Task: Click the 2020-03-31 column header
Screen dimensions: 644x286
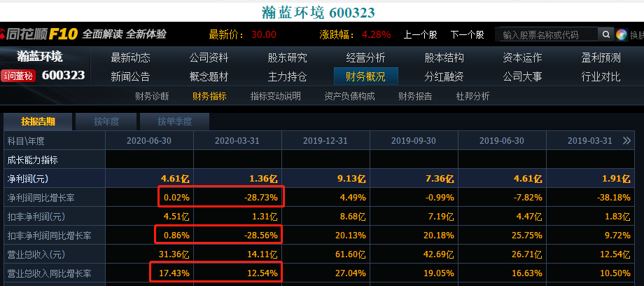Action: (x=237, y=141)
